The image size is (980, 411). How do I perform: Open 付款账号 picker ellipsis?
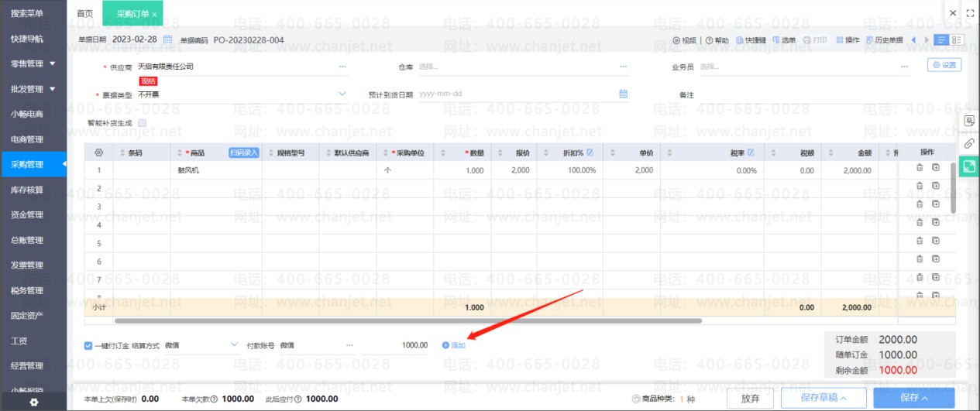point(349,344)
